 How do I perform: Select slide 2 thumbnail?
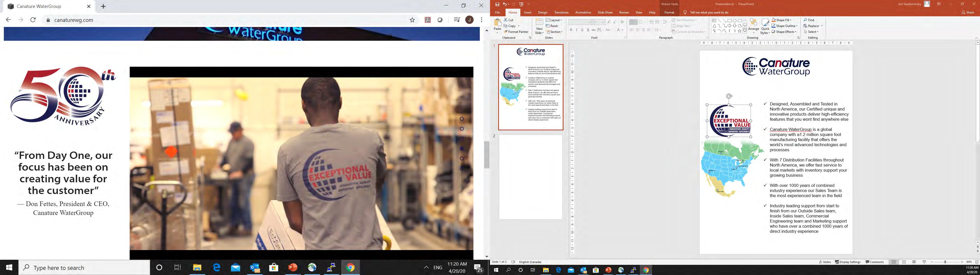pyautogui.click(x=530, y=177)
